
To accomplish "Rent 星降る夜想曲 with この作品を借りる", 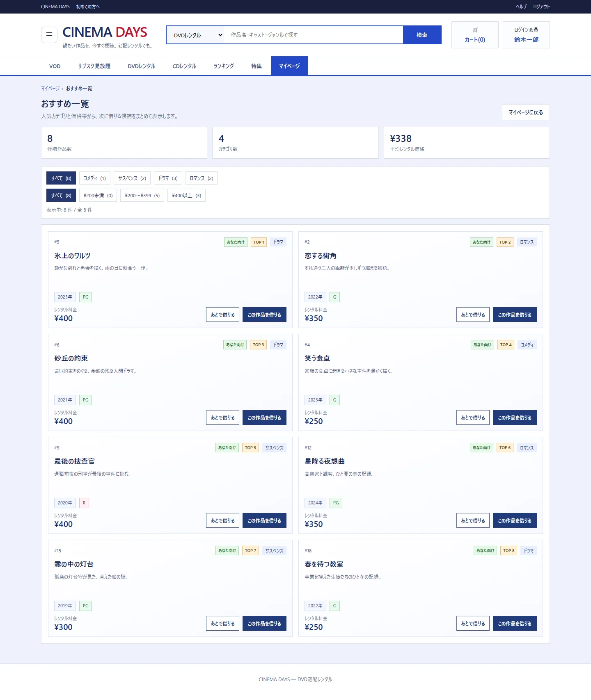I will 515,520.
